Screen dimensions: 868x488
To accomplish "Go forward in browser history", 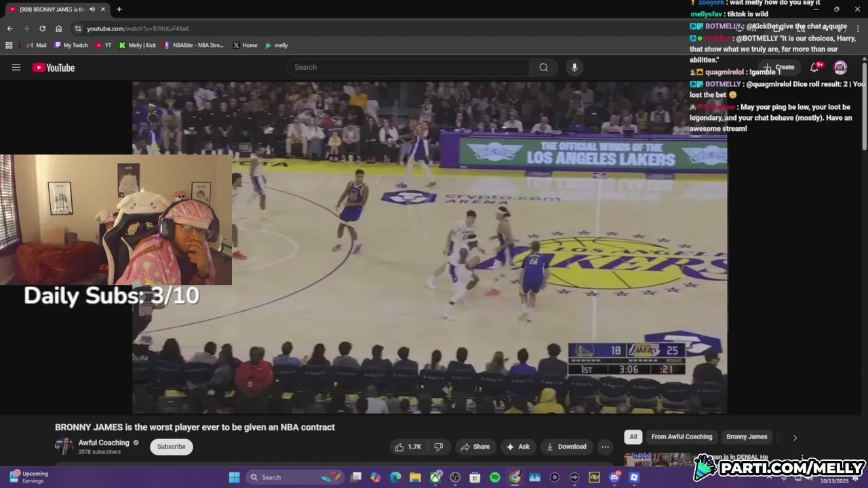I will click(x=26, y=28).
